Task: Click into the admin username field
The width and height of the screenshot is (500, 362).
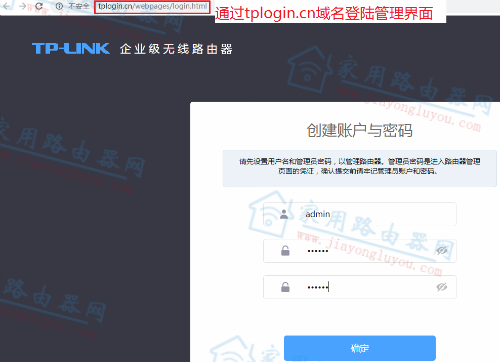Action: click(360, 214)
